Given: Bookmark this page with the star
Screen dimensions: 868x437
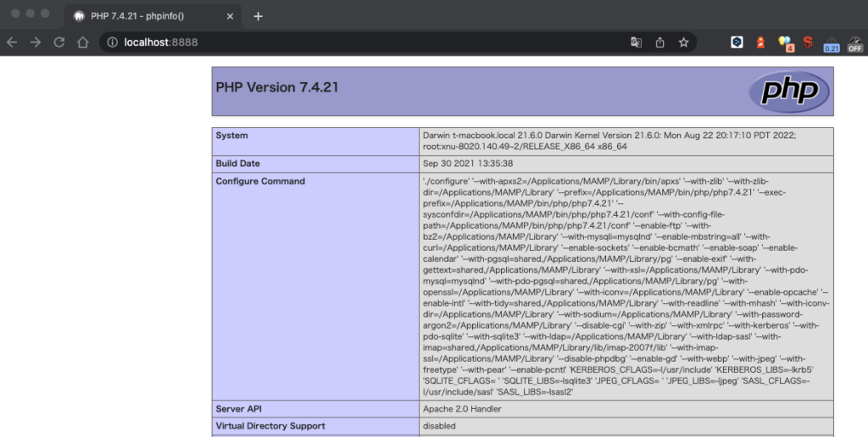Looking at the screenshot, I should tap(683, 42).
